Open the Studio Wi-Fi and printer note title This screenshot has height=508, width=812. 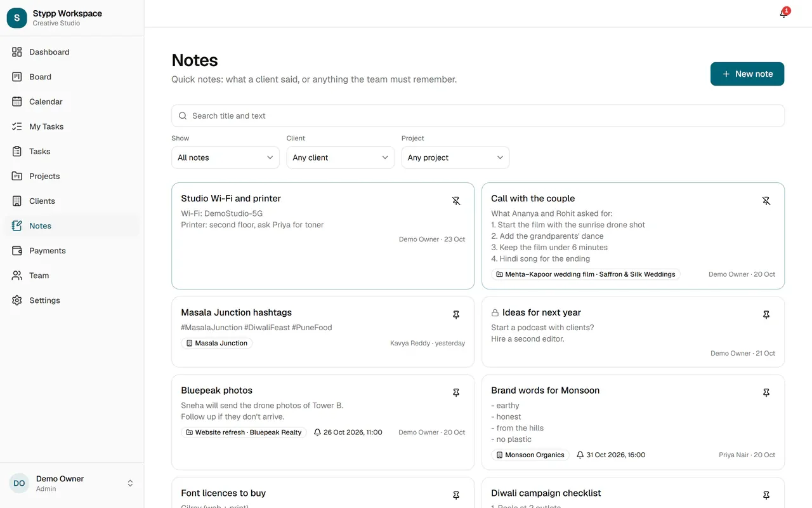click(231, 198)
